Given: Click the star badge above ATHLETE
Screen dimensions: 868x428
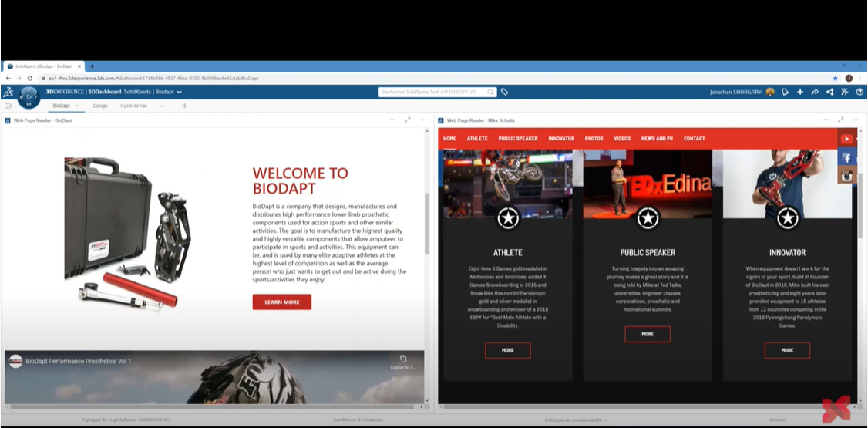Looking at the screenshot, I should (x=508, y=218).
